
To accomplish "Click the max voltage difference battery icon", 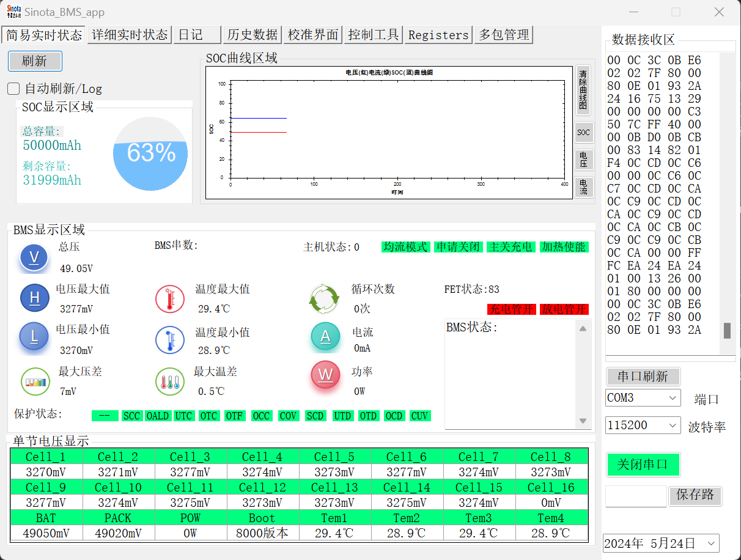I will (35, 381).
